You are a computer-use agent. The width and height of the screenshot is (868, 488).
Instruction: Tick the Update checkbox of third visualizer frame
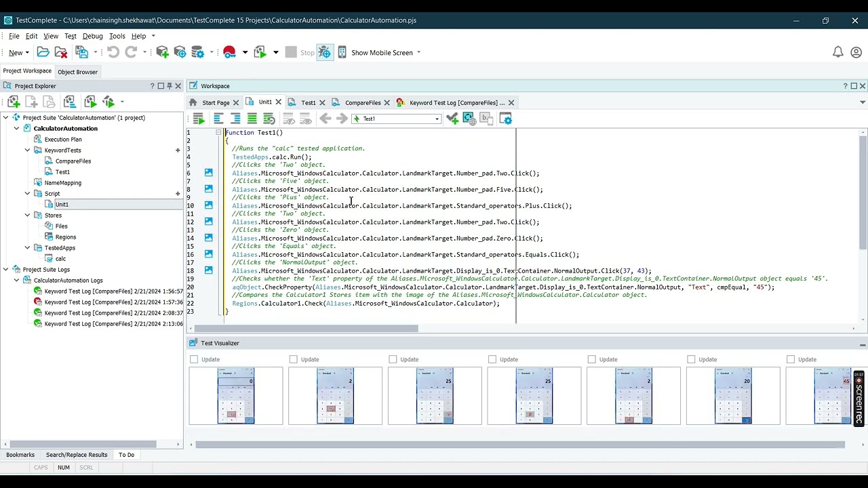(393, 359)
